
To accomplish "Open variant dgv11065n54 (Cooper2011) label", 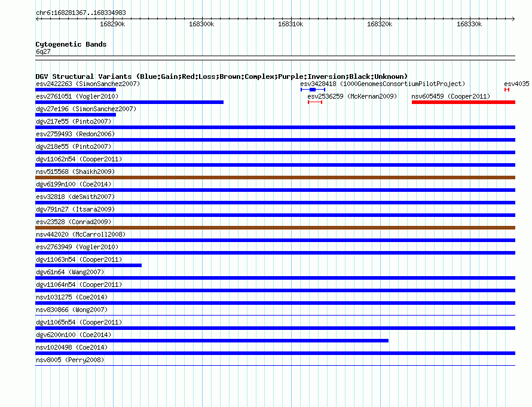I will [79, 322].
